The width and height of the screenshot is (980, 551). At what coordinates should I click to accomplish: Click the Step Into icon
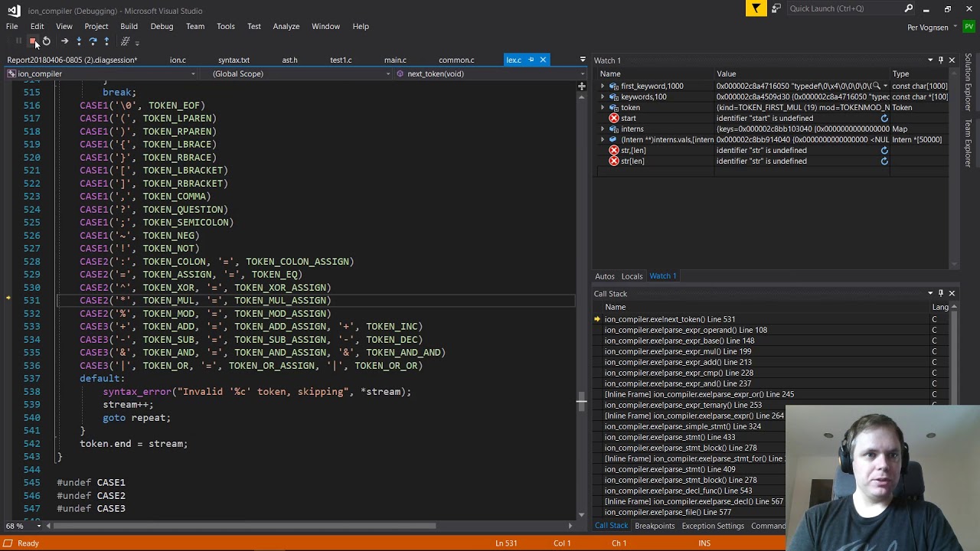tap(79, 41)
